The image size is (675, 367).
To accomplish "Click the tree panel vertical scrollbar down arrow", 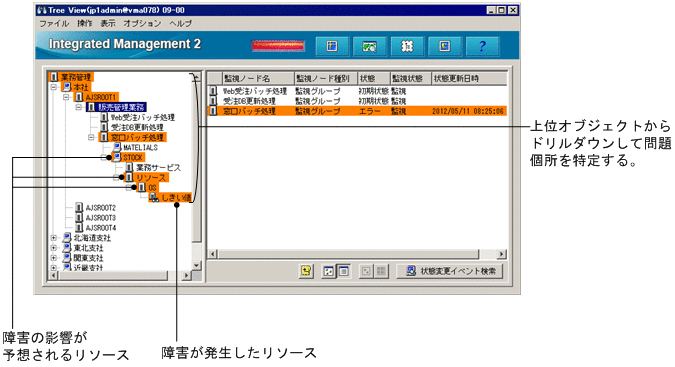I will 196,265.
